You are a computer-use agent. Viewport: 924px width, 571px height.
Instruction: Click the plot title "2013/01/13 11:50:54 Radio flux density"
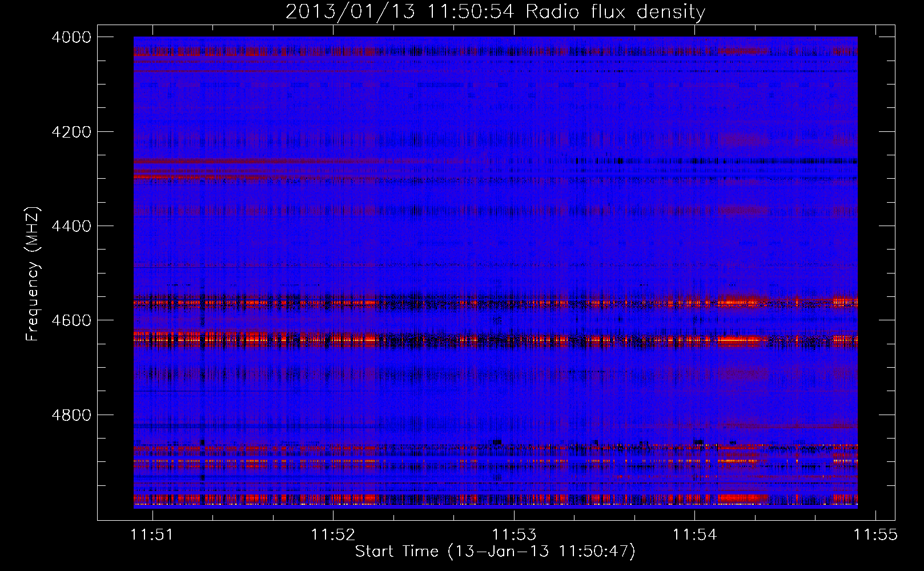click(495, 12)
